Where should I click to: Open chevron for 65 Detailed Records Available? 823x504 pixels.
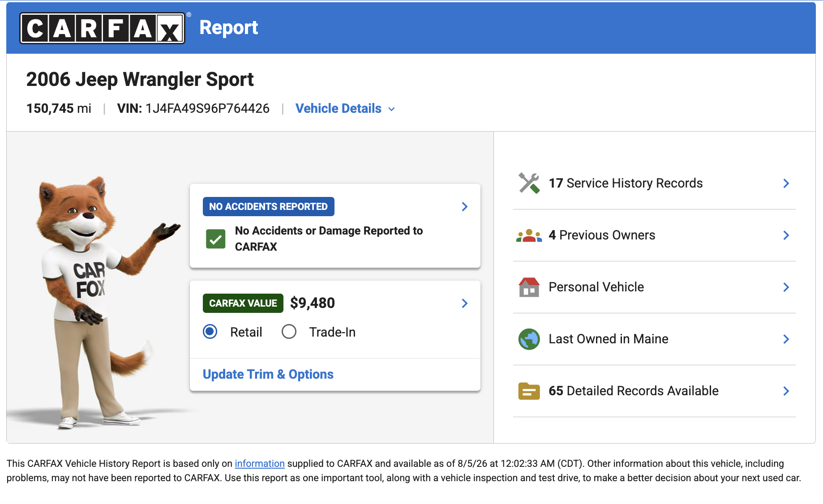786,391
